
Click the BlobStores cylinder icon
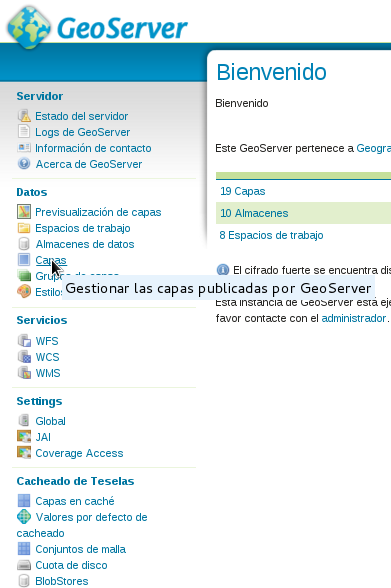24,580
